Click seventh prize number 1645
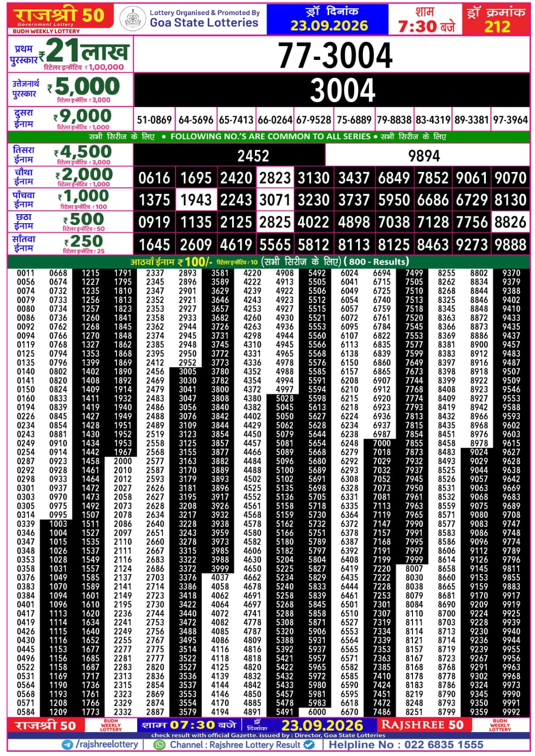The image size is (535, 756). pyautogui.click(x=154, y=244)
